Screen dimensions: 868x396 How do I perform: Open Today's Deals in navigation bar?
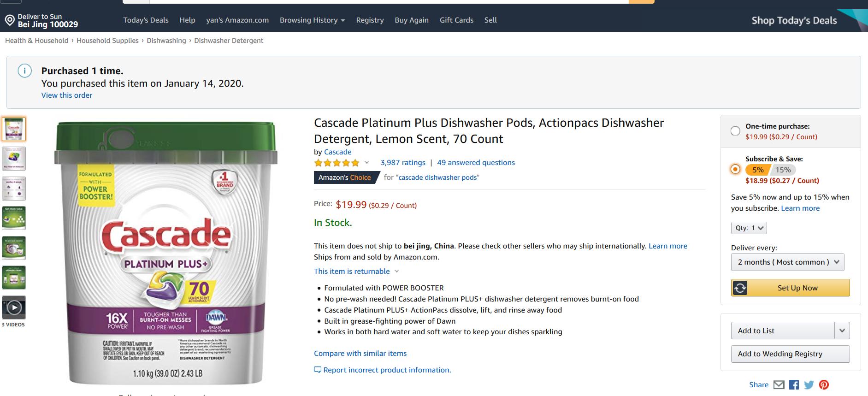coord(146,20)
